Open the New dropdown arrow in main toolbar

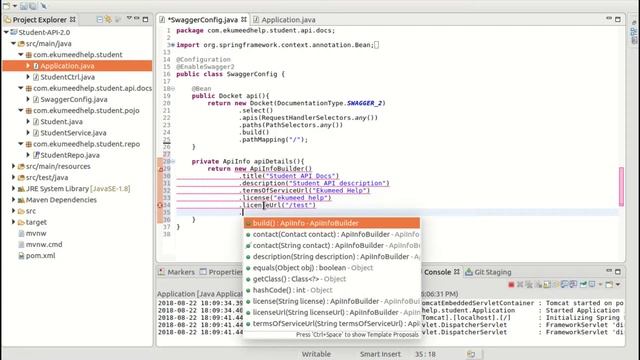tap(14, 6)
